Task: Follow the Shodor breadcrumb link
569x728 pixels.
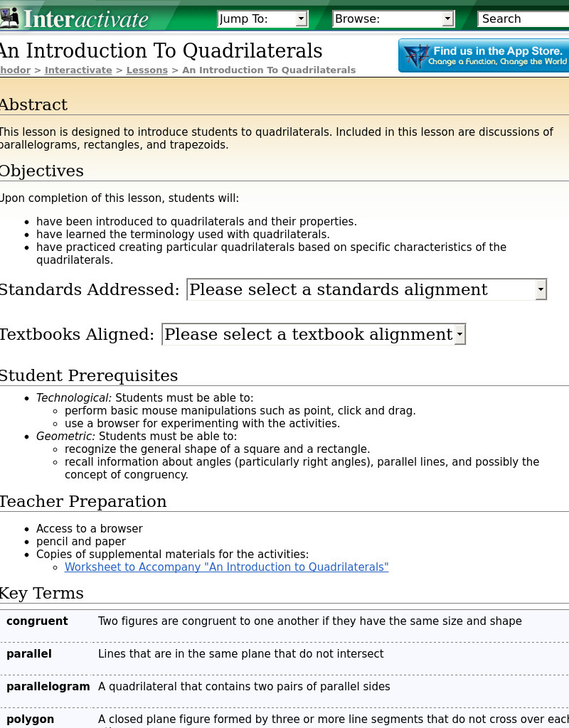Action: (x=15, y=70)
